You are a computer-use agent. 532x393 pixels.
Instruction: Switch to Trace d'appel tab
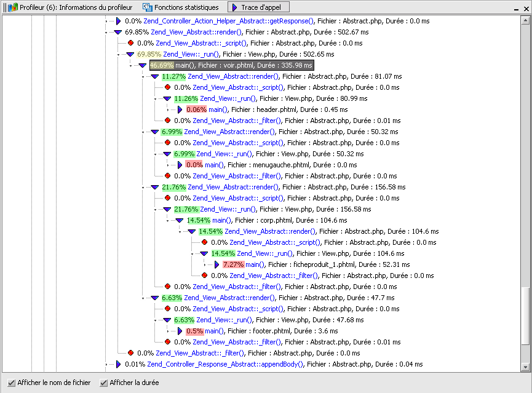[x=258, y=7]
